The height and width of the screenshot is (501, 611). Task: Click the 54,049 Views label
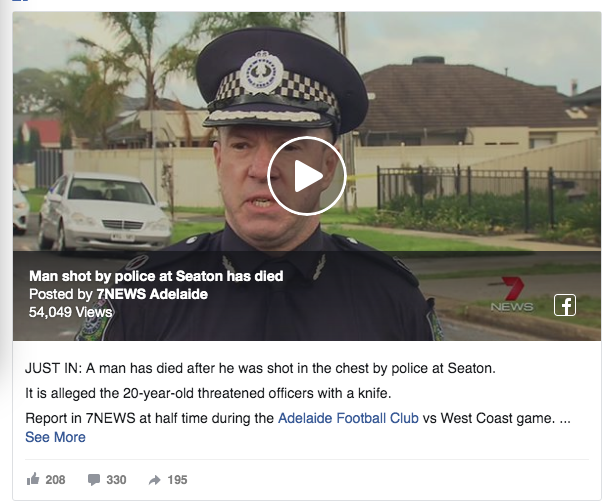[71, 312]
